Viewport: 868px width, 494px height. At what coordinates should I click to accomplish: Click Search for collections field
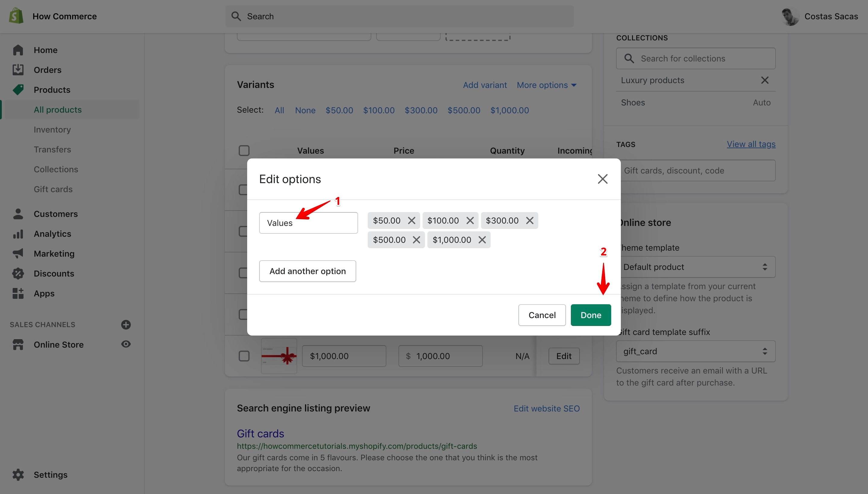(696, 58)
